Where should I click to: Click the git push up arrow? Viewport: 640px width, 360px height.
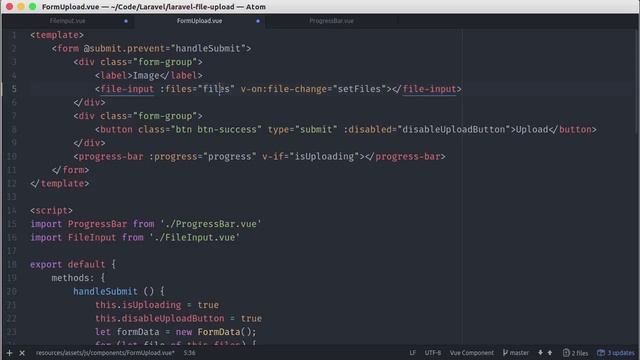(550, 353)
